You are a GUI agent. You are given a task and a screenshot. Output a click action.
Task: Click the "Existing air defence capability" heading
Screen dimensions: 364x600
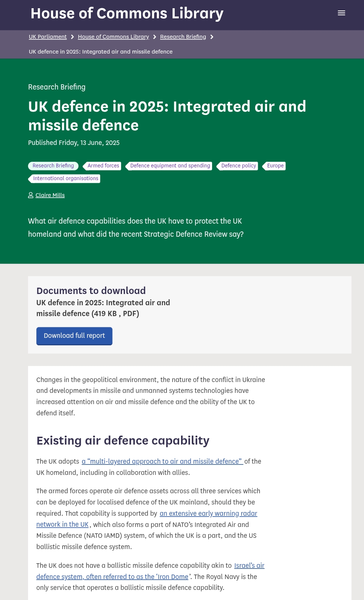click(x=123, y=440)
